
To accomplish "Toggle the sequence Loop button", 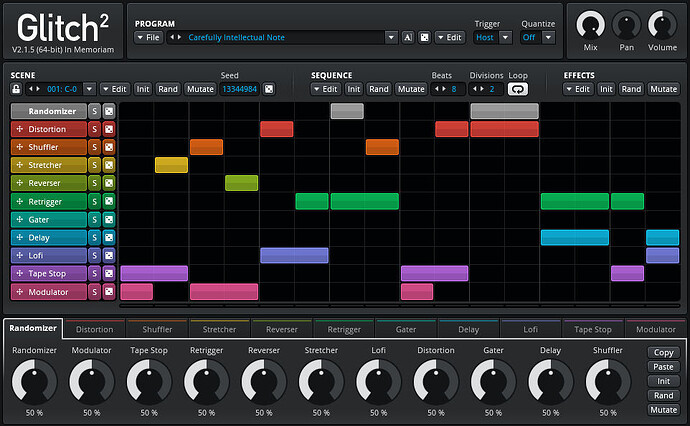I will click(518, 89).
